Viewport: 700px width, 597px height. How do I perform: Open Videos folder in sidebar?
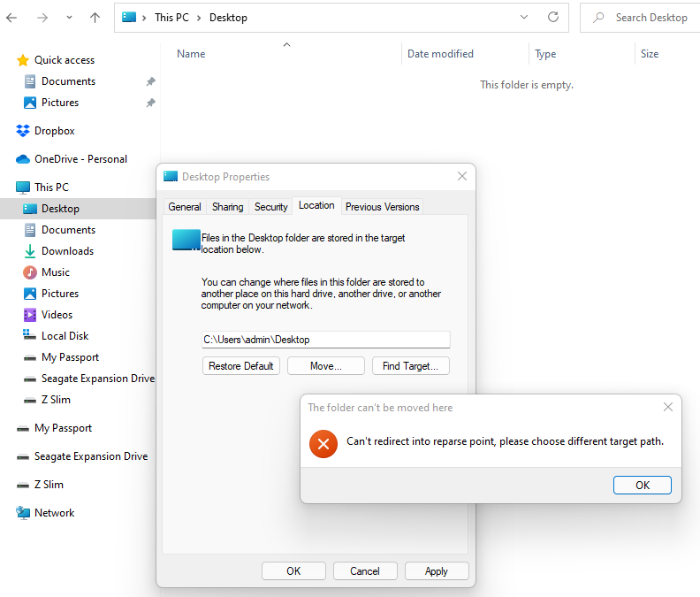pos(57,315)
